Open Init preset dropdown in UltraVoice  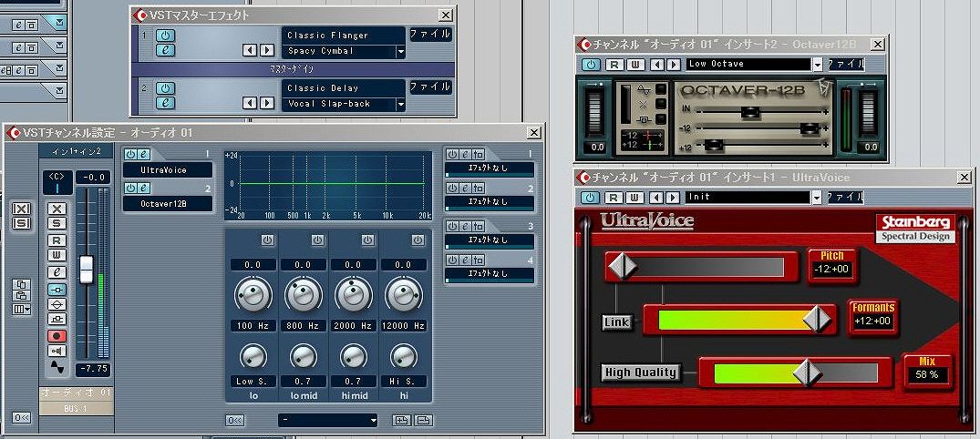(818, 198)
